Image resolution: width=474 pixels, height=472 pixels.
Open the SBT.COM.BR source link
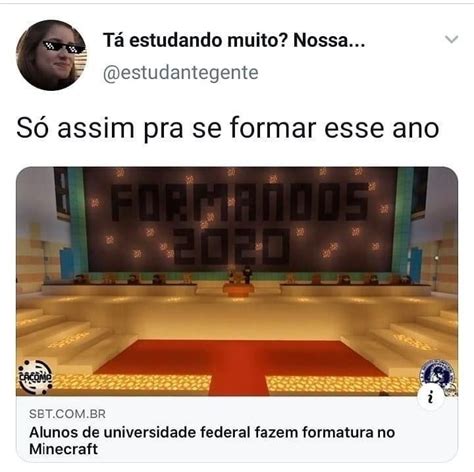click(67, 414)
